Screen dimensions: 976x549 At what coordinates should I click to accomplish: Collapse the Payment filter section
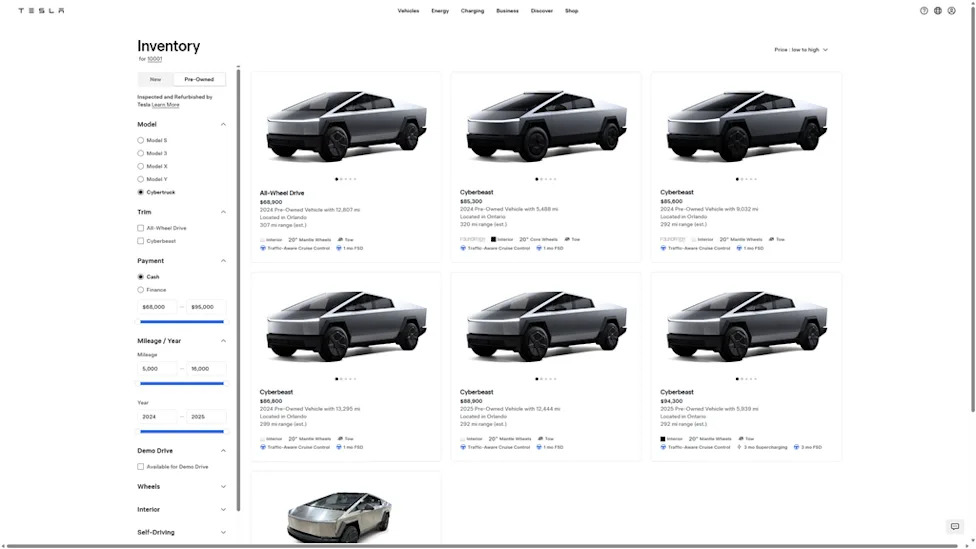(x=223, y=261)
